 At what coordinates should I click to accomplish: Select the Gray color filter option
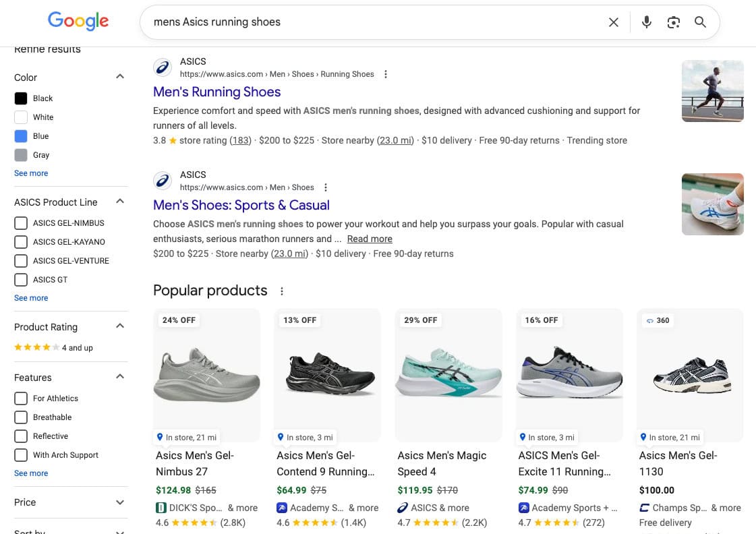(21, 155)
